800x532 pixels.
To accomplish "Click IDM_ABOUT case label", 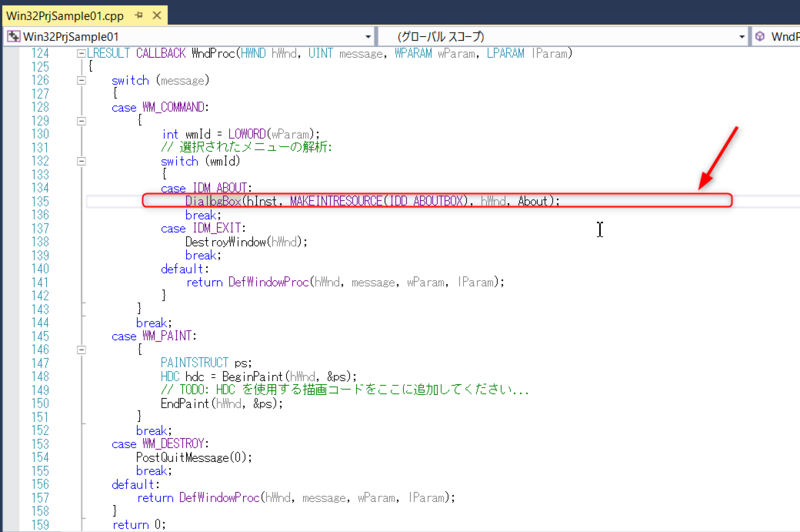I will pyautogui.click(x=220, y=188).
